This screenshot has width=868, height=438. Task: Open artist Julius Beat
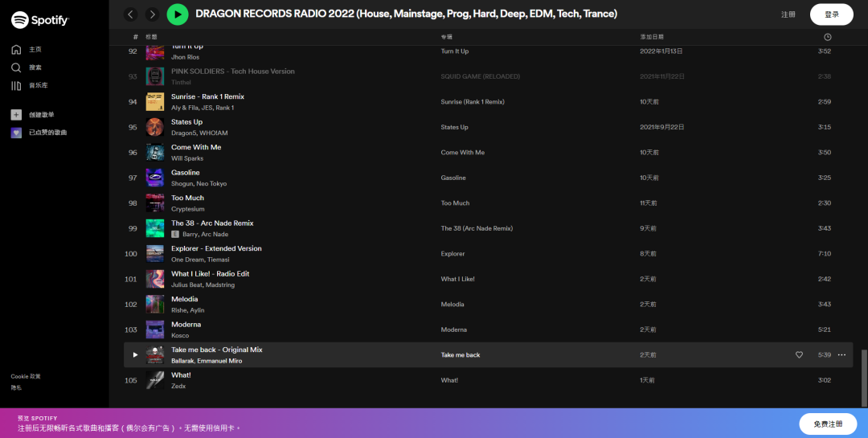pos(186,285)
